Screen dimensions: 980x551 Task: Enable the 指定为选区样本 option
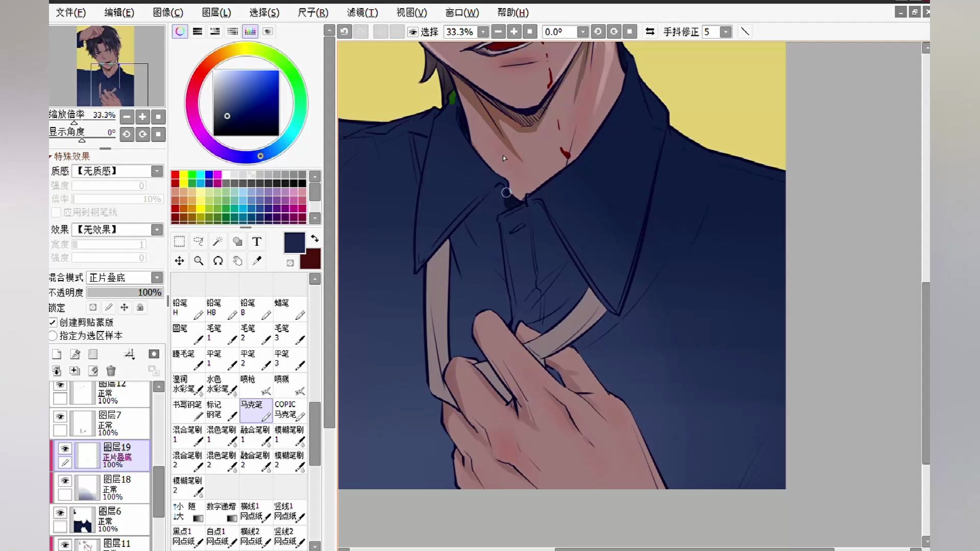click(53, 336)
